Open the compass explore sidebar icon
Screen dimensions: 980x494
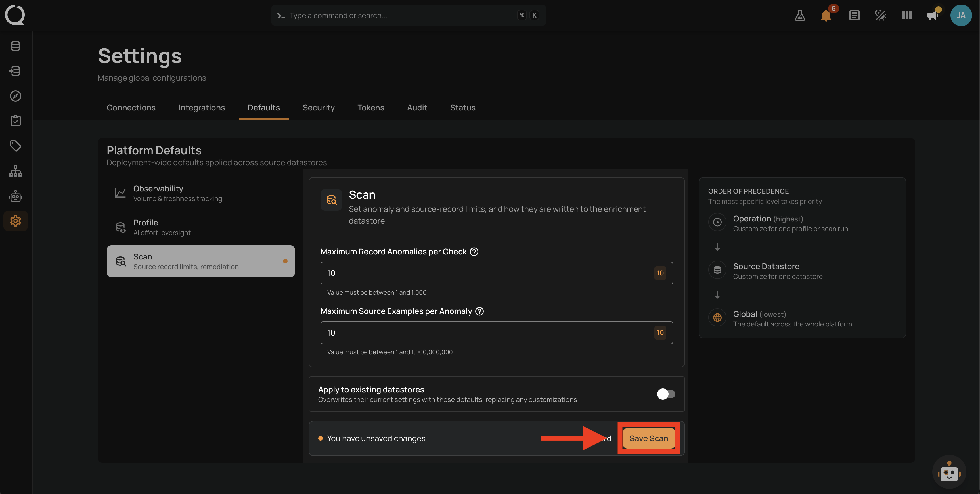[x=16, y=96]
